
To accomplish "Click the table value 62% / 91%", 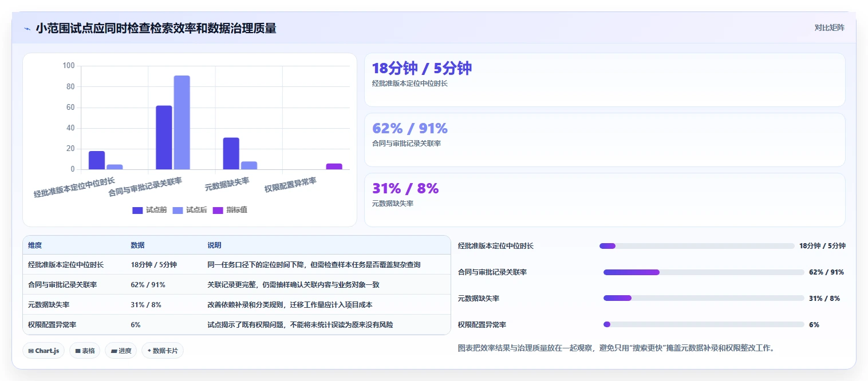I will pos(148,285).
